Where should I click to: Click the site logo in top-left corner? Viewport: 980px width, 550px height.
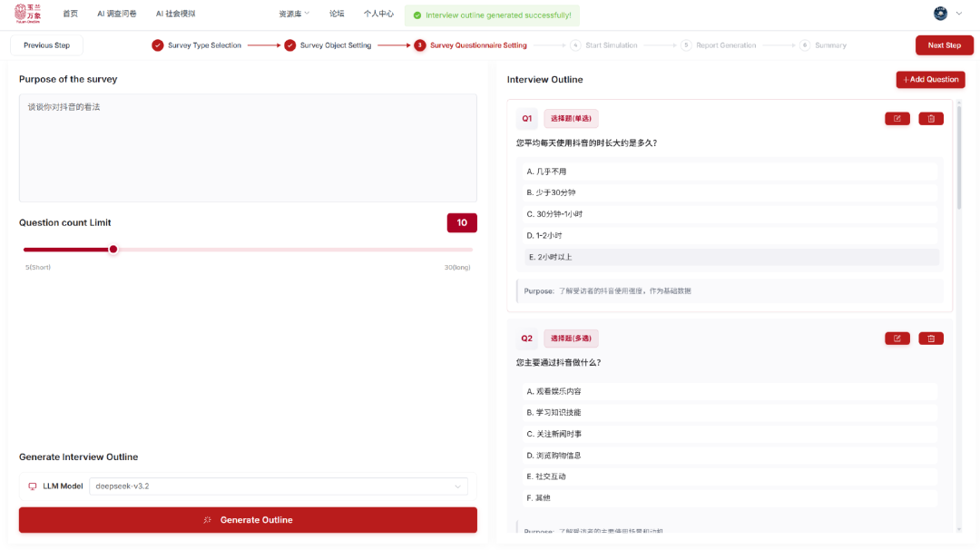(27, 14)
